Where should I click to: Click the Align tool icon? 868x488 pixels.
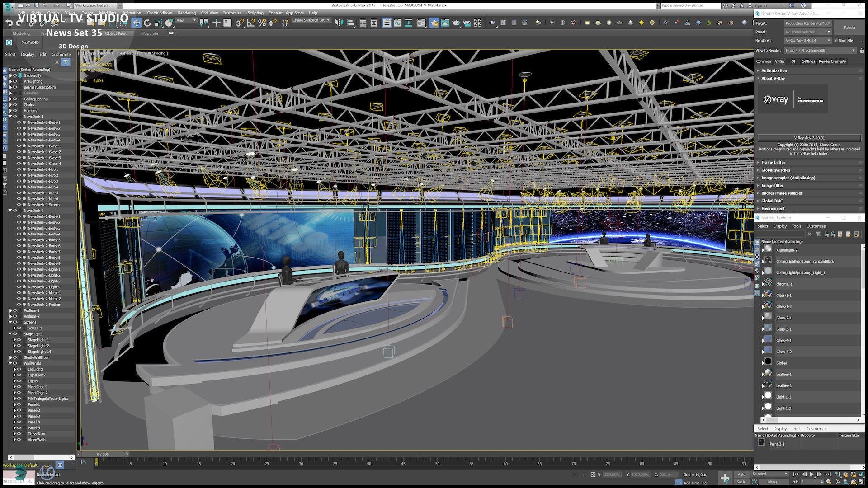(350, 23)
